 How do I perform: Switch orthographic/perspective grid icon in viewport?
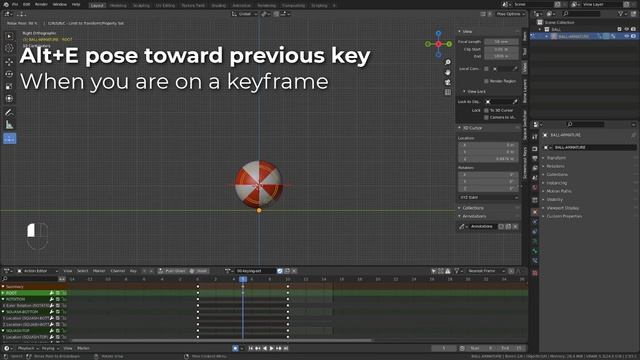[x=448, y=92]
